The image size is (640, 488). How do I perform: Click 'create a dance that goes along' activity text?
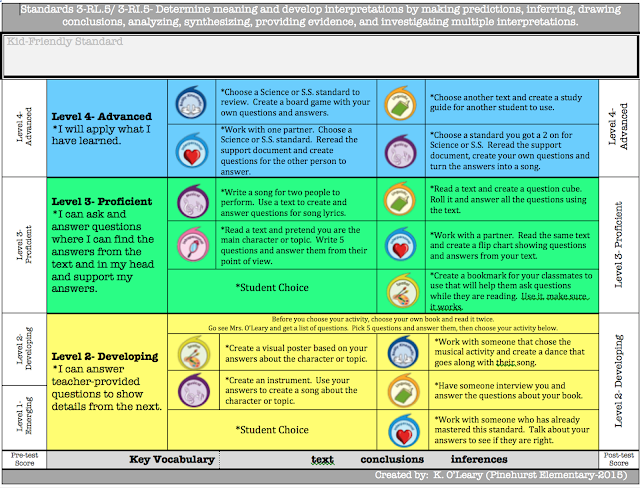pyautogui.click(x=509, y=352)
